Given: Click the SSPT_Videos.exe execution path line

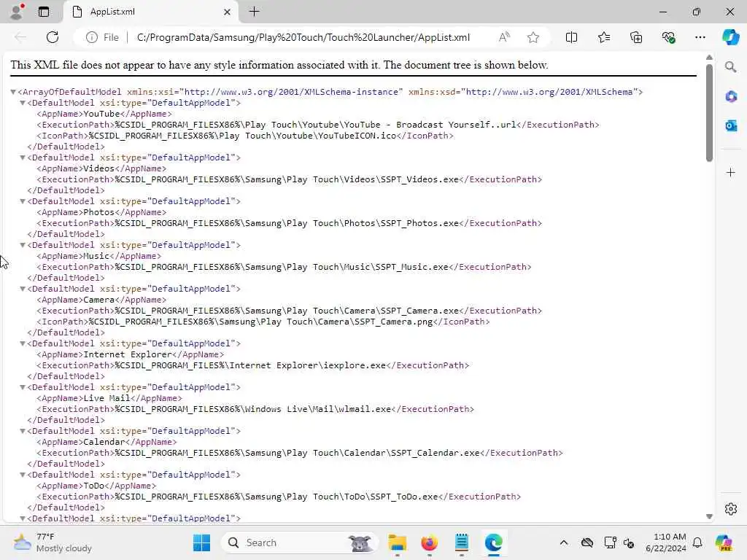Looking at the screenshot, I should 289,179.
